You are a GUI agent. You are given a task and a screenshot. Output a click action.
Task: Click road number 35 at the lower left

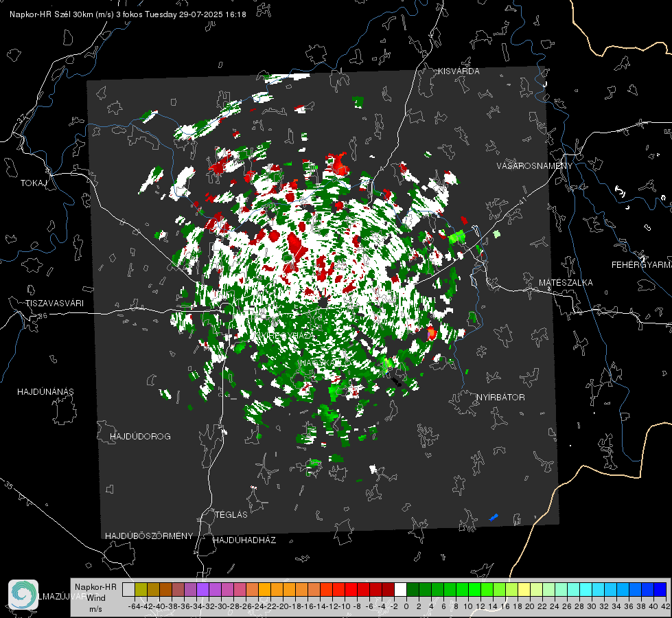9,485
